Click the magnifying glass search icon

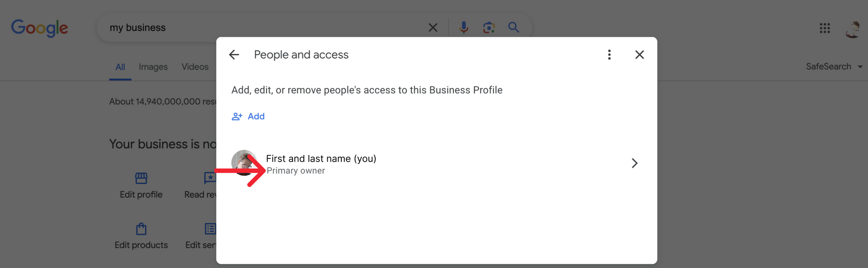click(514, 28)
